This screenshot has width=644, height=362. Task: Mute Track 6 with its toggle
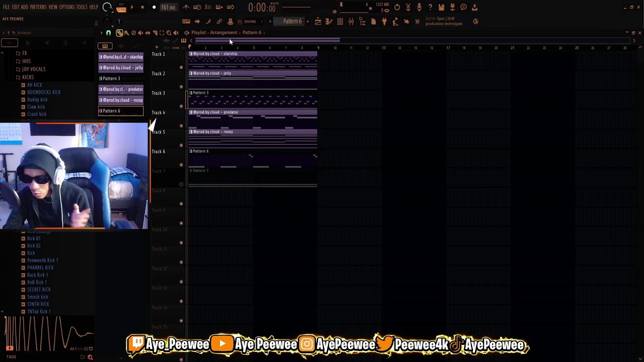click(x=181, y=165)
